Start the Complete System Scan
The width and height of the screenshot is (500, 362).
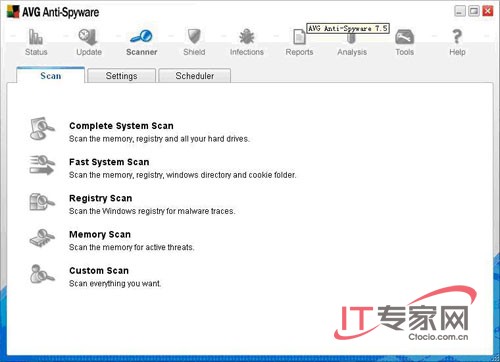121,126
